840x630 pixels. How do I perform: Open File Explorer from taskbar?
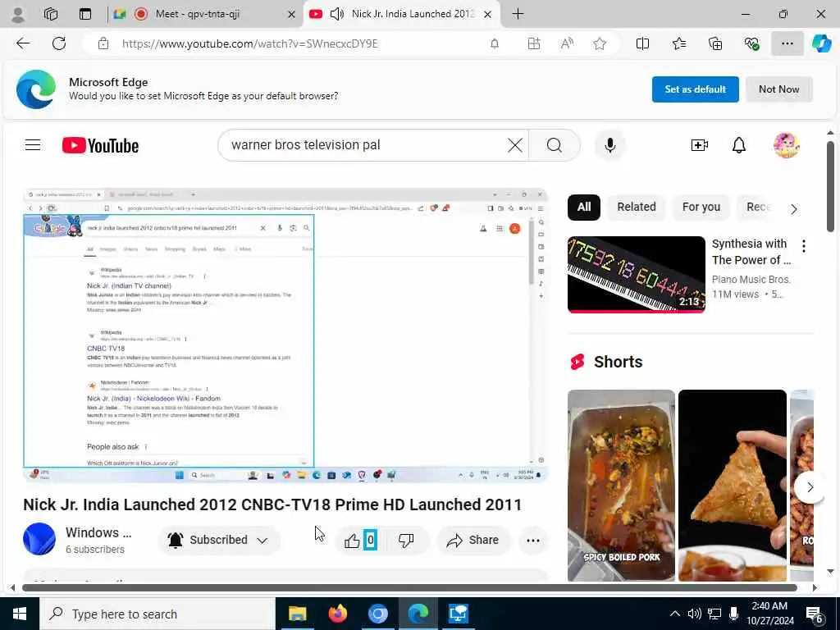pyautogui.click(x=297, y=614)
